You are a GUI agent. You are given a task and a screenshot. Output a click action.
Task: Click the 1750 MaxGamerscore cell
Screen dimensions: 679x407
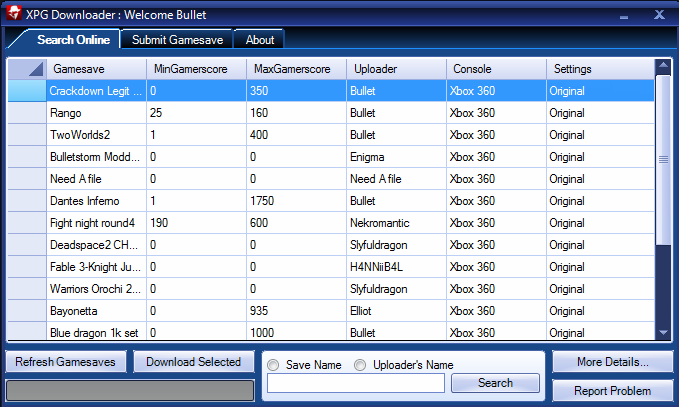[297, 201]
